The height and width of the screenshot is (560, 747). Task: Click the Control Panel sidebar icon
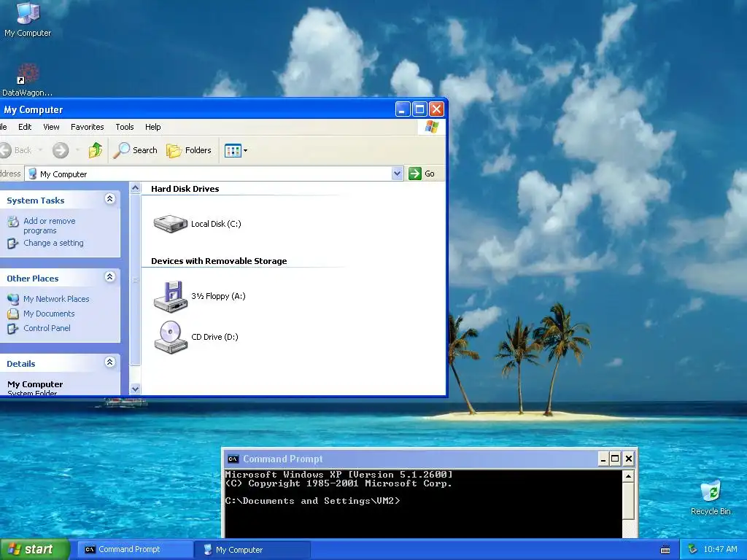click(x=13, y=328)
